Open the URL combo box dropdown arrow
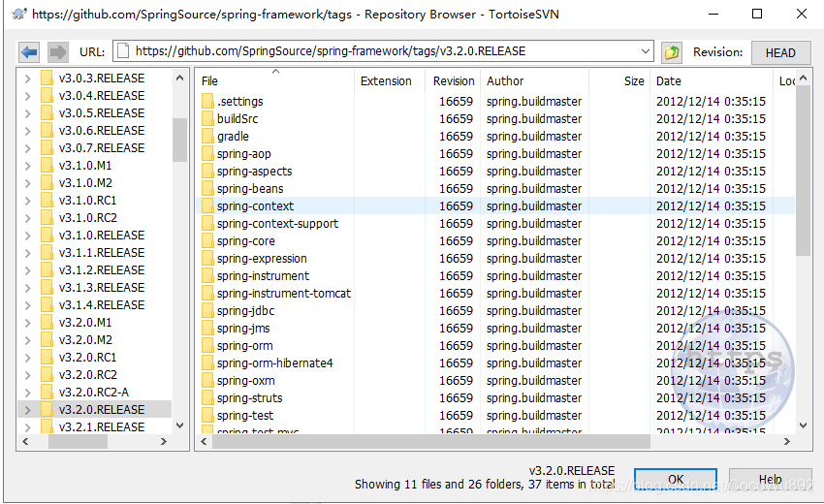This screenshot has height=504, width=824. coord(646,51)
